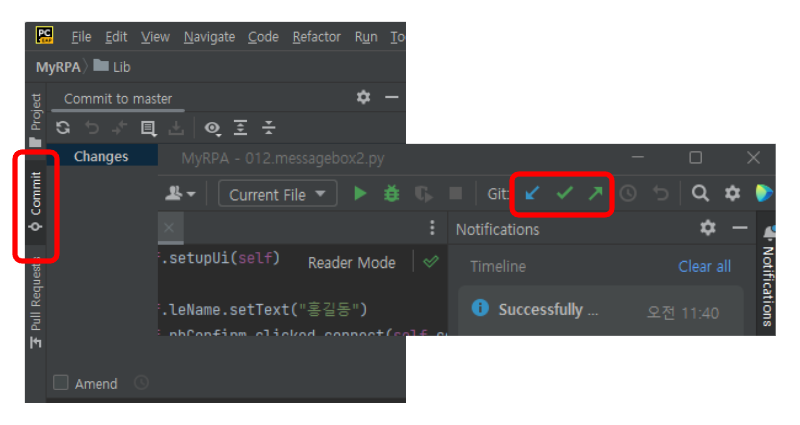Open View Options eye dropdown

pos(212,128)
